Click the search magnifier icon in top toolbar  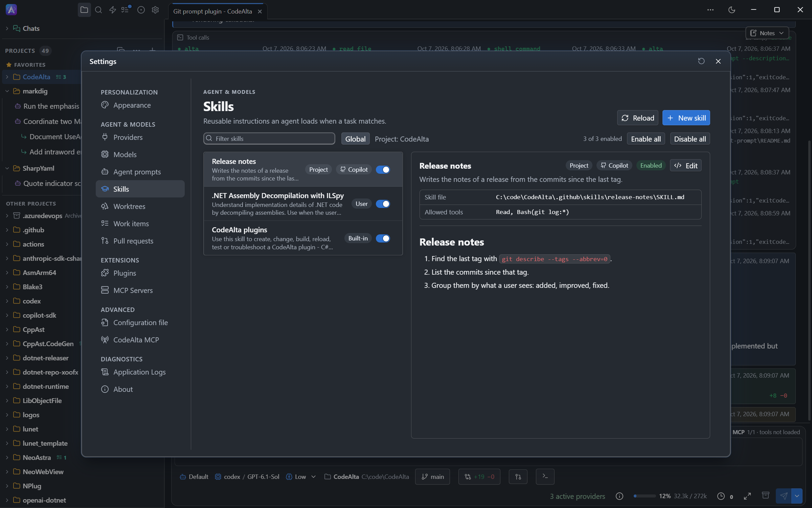pos(98,10)
